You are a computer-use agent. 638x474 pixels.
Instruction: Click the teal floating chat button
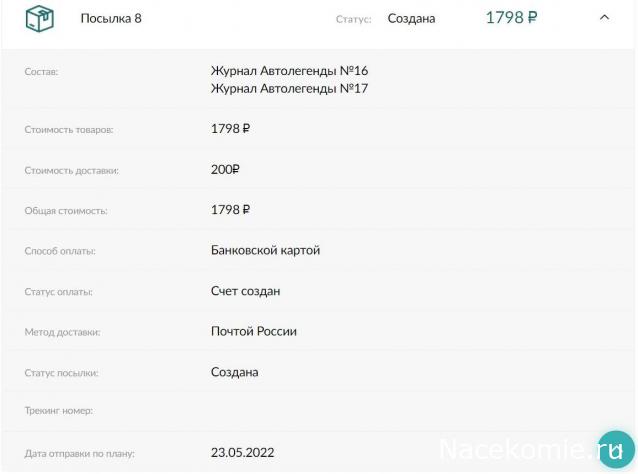(x=615, y=450)
